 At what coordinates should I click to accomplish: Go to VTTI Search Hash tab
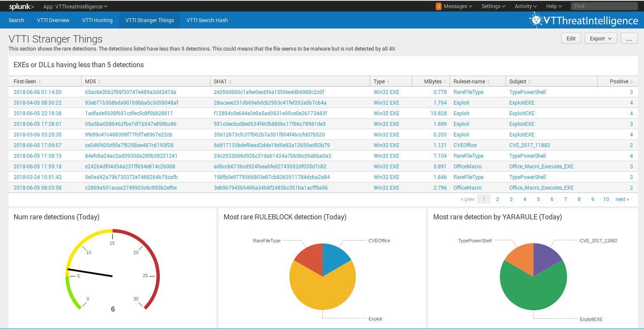click(207, 20)
